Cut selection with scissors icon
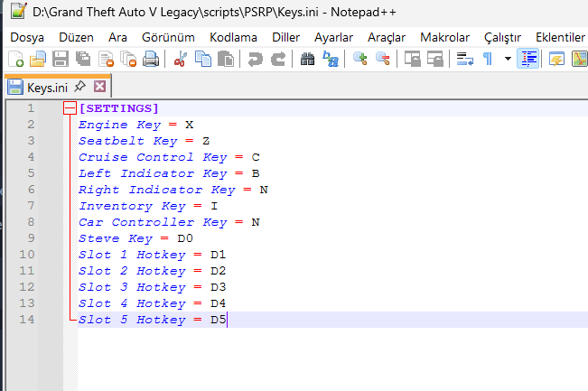Screen dimensions: 588x391 tap(181, 59)
